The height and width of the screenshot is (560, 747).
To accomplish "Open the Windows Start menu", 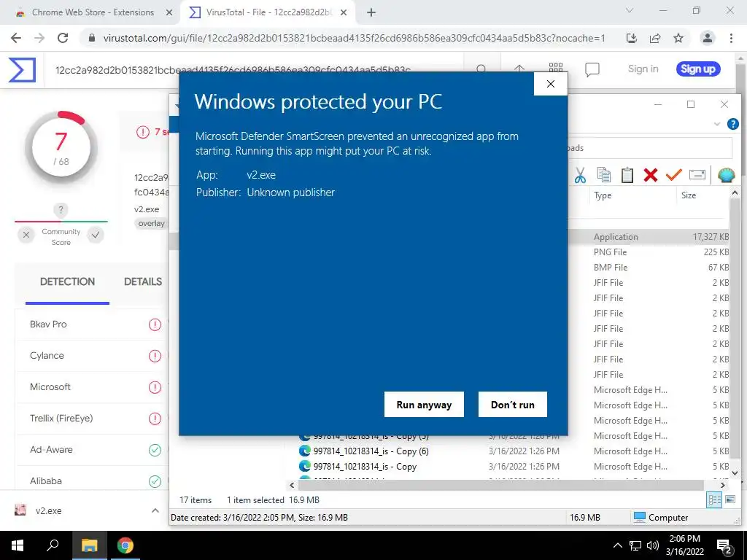I will click(x=18, y=545).
